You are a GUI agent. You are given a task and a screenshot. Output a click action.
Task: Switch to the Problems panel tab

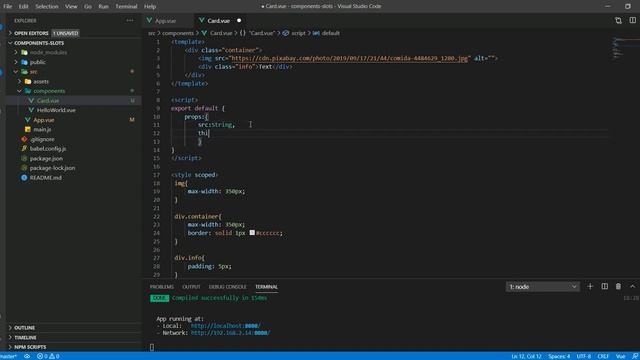click(x=162, y=287)
